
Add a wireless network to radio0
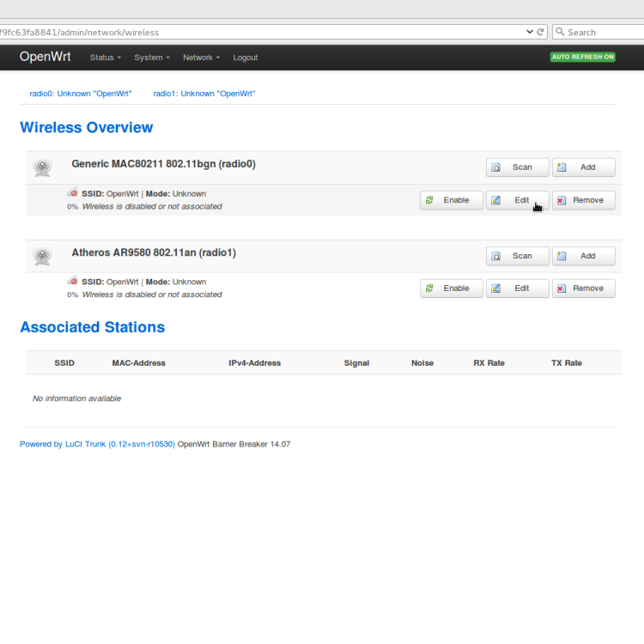(x=584, y=167)
